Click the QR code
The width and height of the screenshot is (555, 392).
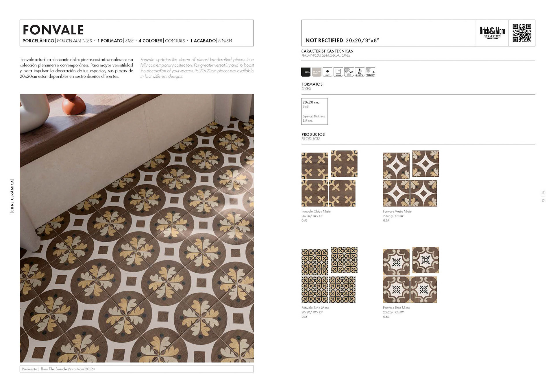(522, 33)
